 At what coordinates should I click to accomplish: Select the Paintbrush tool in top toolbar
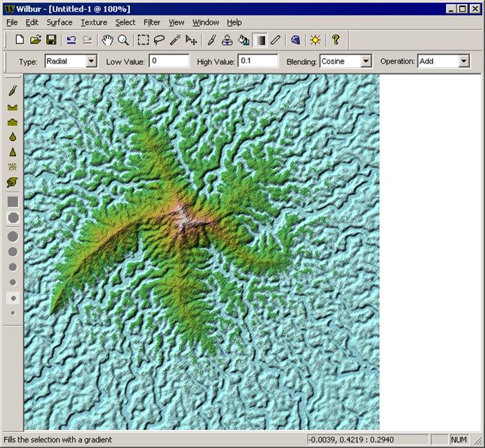click(x=211, y=40)
